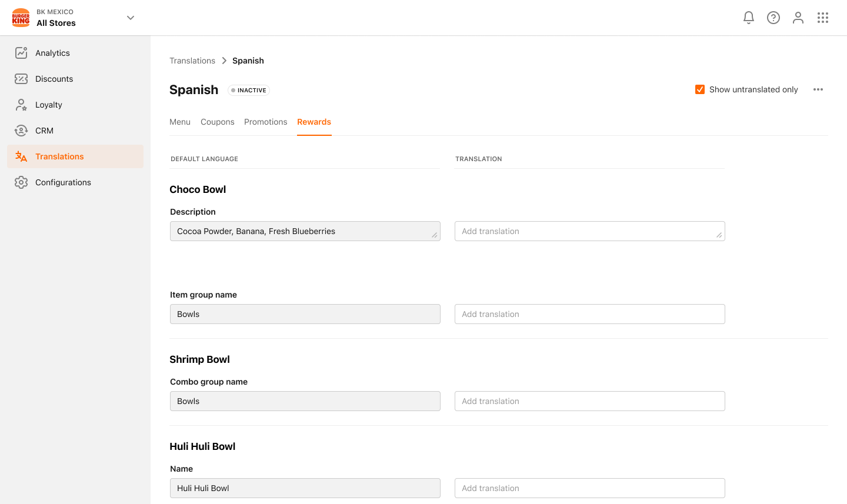Expand the All Stores selector chevron
This screenshot has height=504, width=847.
point(131,18)
